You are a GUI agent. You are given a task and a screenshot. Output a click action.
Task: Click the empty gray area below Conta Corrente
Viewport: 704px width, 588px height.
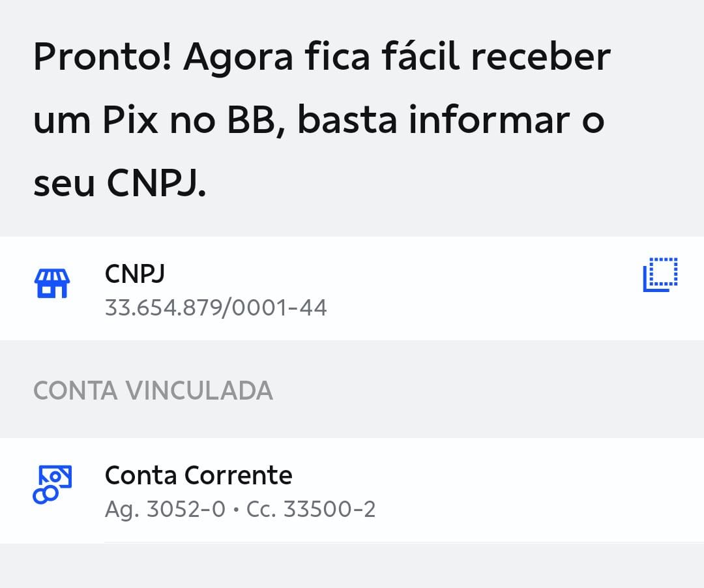pos(352,566)
